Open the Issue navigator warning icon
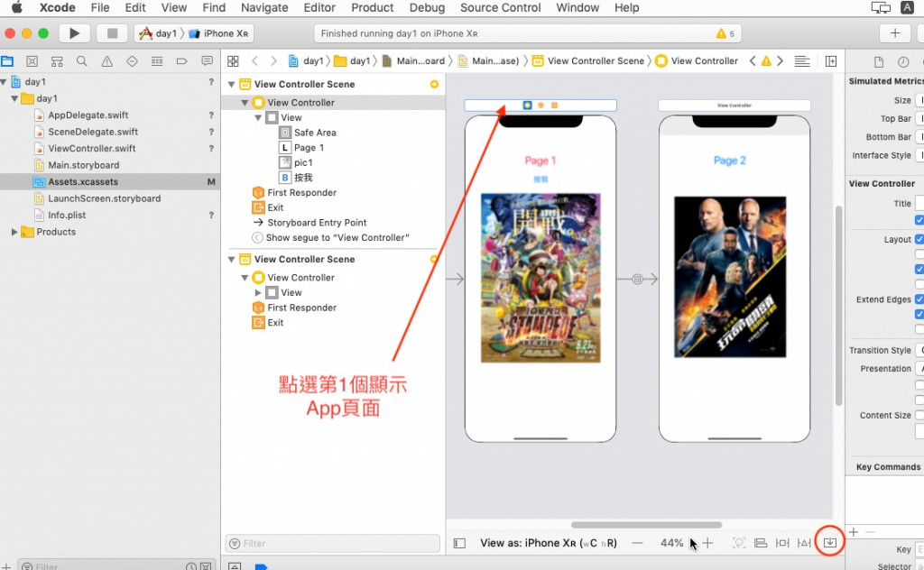This screenshot has height=570, width=924. (x=106, y=61)
